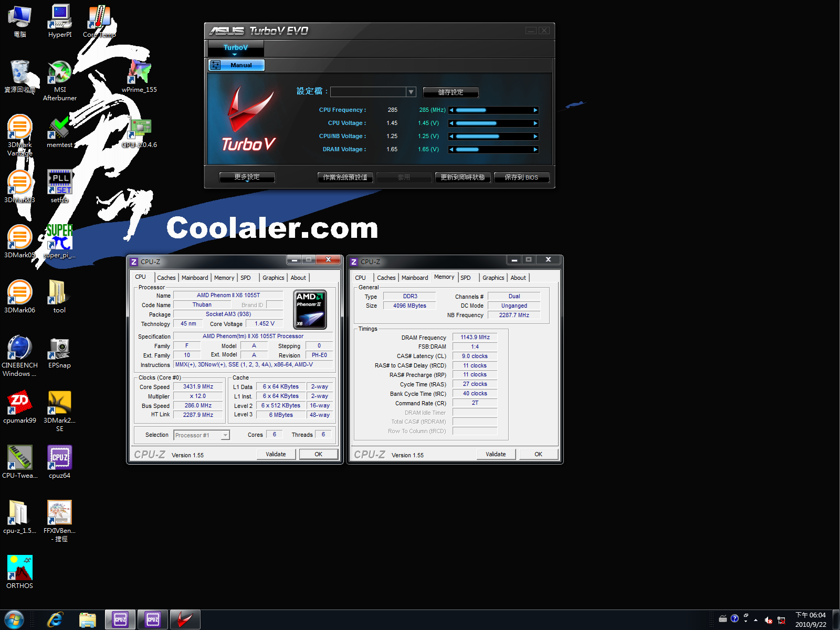840x630 pixels.
Task: Select the CINEBENCH Windows desktop icon
Action: coord(20,356)
